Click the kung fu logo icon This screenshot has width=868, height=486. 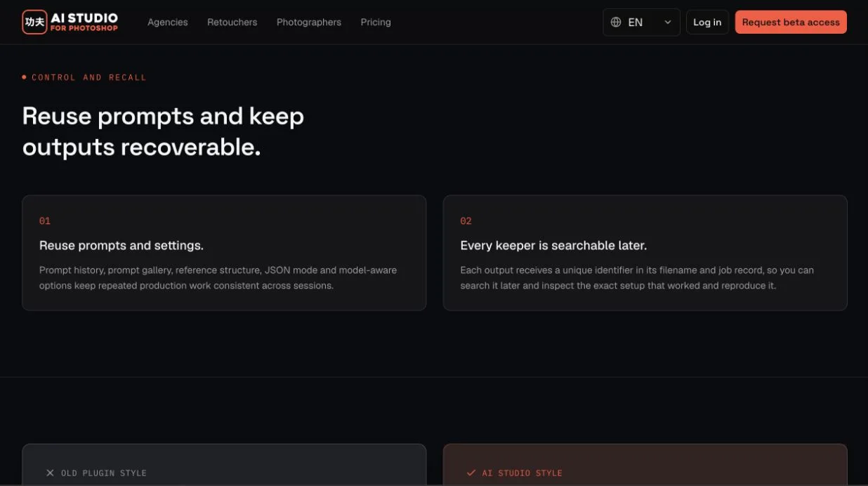pos(34,22)
